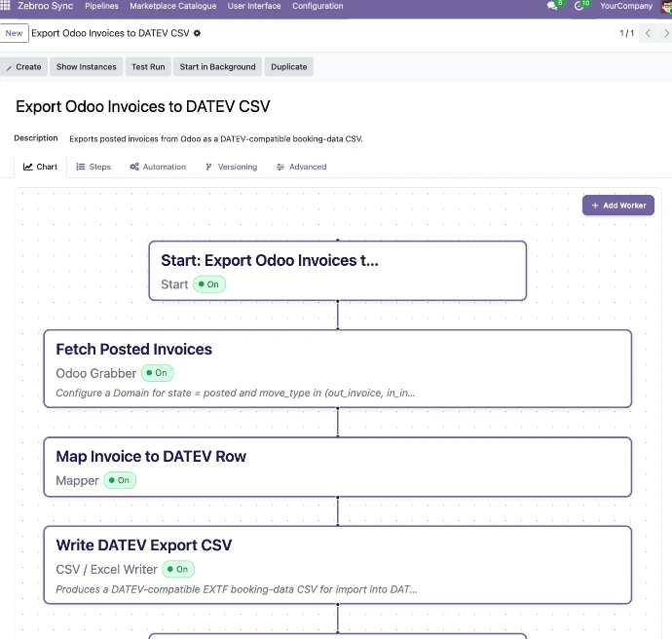Open the apps grid menu icon
This screenshot has width=672, height=639.
(x=5, y=6)
